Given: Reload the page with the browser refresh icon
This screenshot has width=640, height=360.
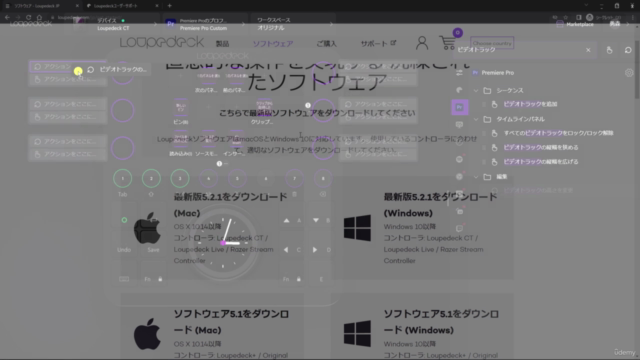Looking at the screenshot, I should 29,17.
